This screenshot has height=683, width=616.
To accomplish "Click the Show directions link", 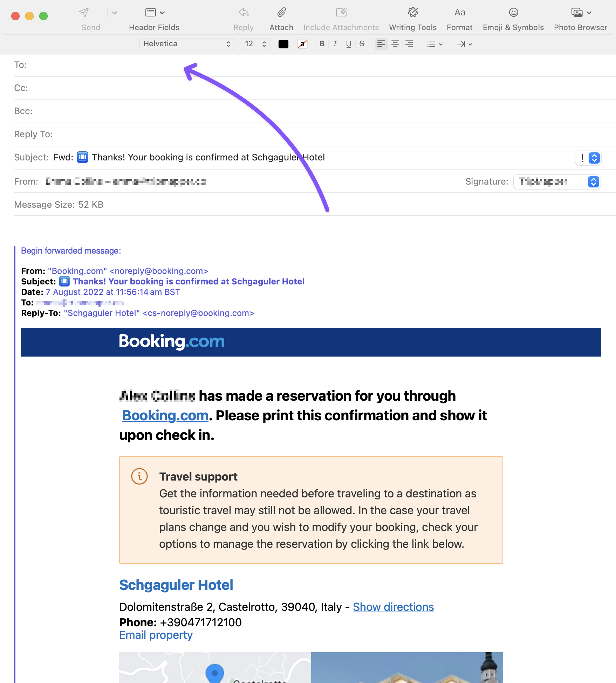I will coord(393,607).
